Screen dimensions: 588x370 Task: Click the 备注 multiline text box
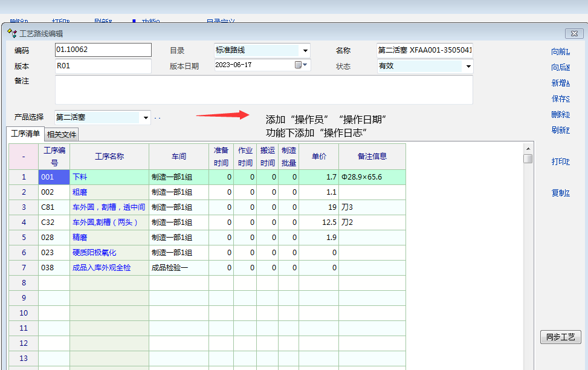tap(263, 89)
